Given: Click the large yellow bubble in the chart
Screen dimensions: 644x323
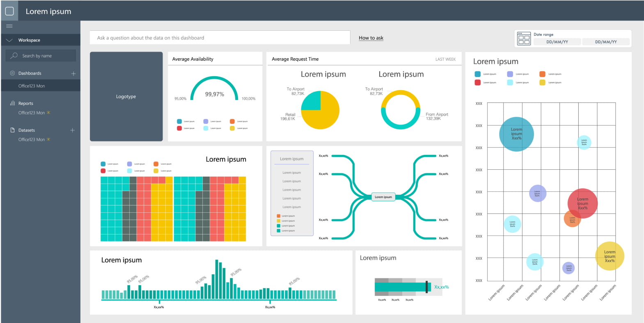Looking at the screenshot, I should (x=610, y=256).
